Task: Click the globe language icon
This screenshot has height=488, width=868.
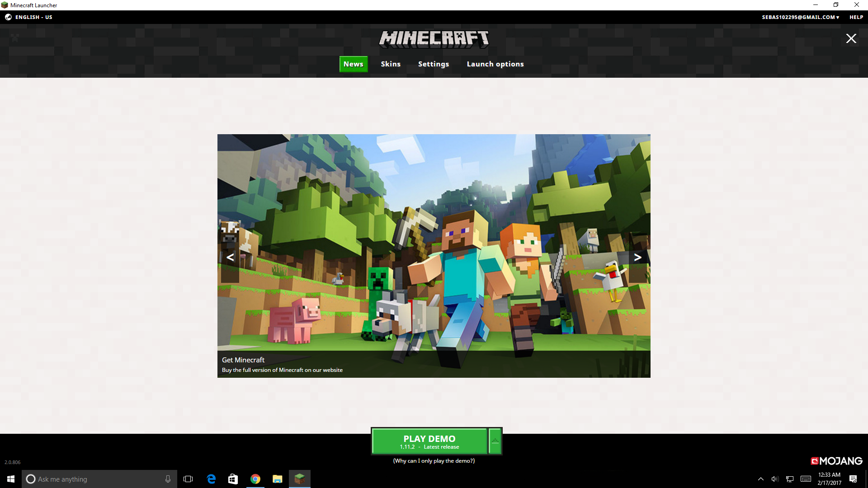Action: click(x=8, y=17)
